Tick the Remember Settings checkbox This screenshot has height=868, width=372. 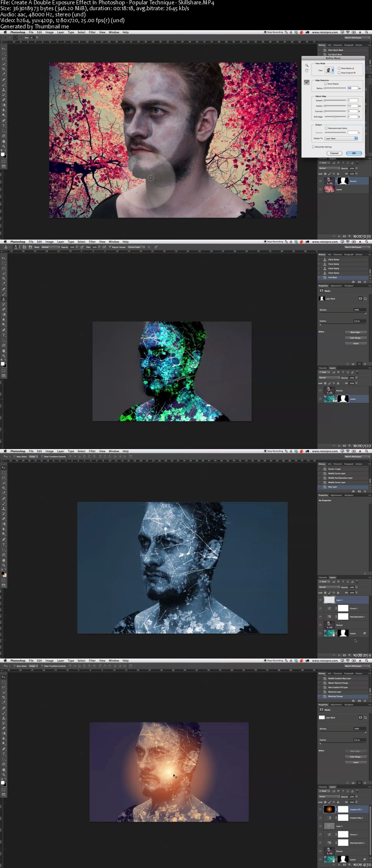point(313,147)
